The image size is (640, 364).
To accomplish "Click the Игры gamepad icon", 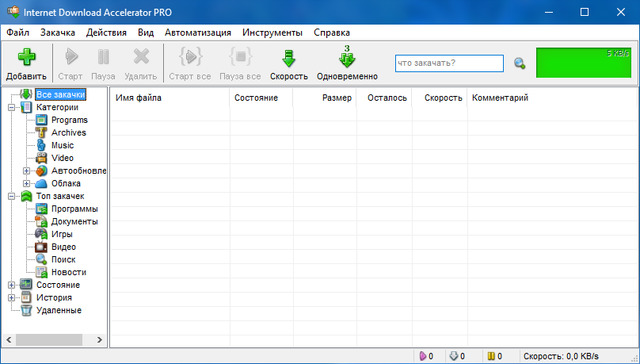I will coord(41,234).
